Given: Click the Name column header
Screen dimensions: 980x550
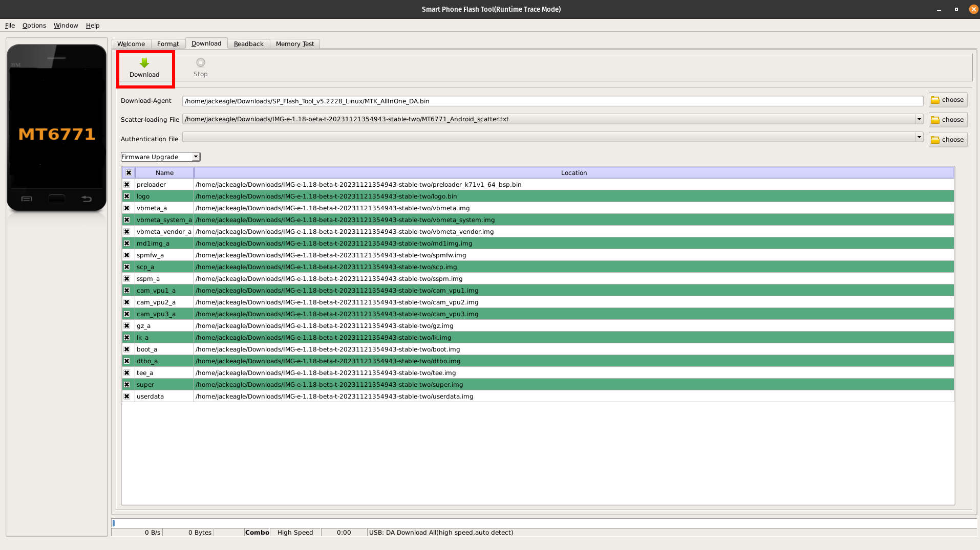Looking at the screenshot, I should click(164, 173).
